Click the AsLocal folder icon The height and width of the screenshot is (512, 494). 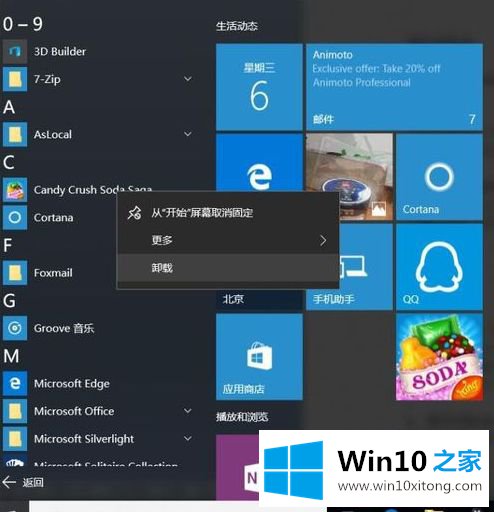coord(15,134)
